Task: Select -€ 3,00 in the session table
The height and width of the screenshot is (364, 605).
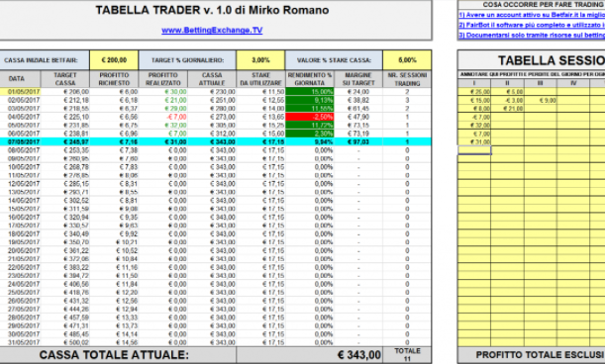Action: tap(507, 100)
